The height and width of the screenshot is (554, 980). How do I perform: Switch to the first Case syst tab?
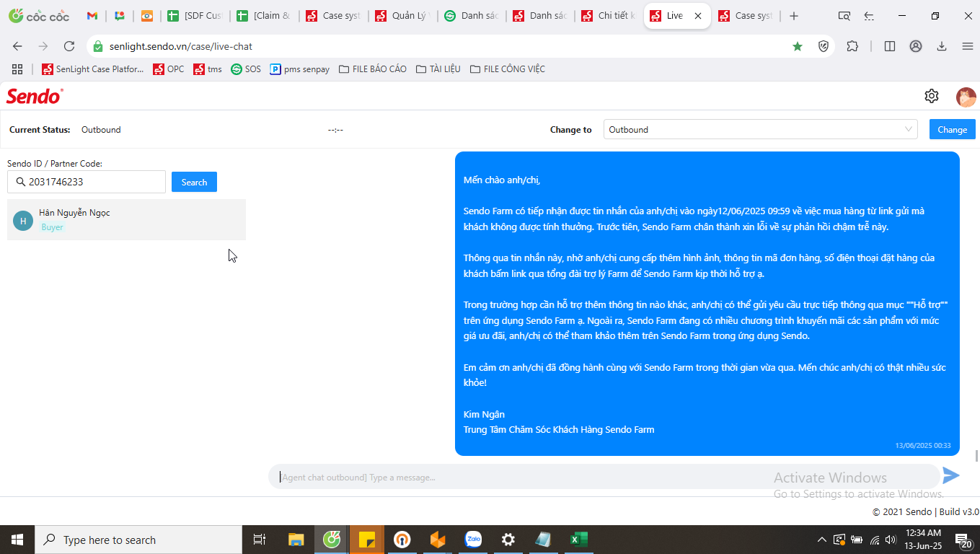pos(333,16)
